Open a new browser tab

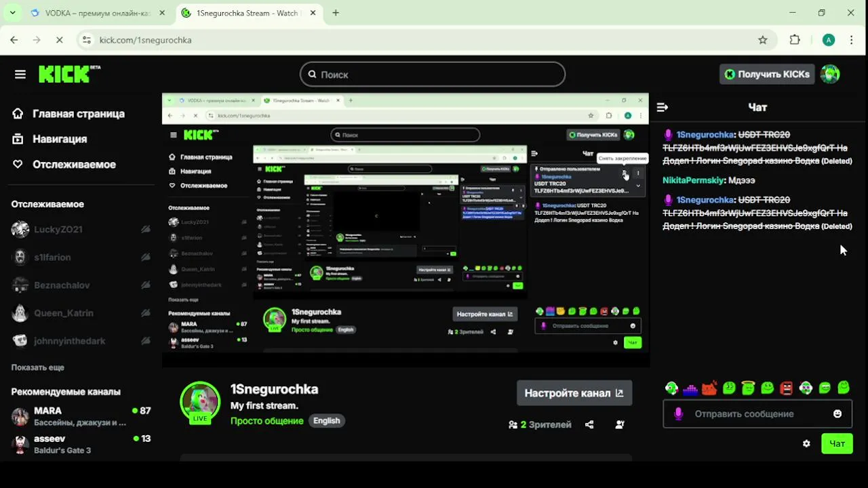[336, 13]
